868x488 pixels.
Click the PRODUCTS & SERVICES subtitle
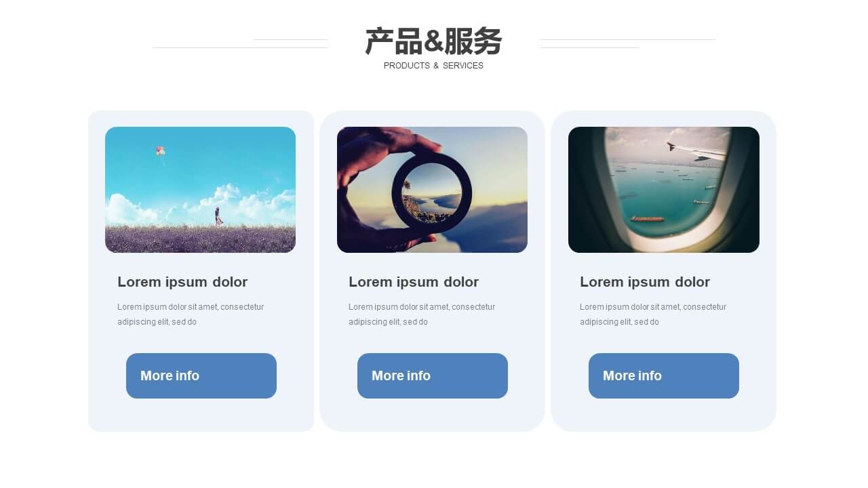[433, 66]
